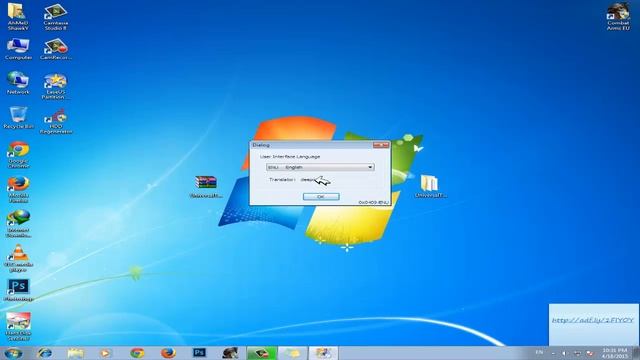Select the Camtasia Studio 8 desktop icon

(56, 16)
